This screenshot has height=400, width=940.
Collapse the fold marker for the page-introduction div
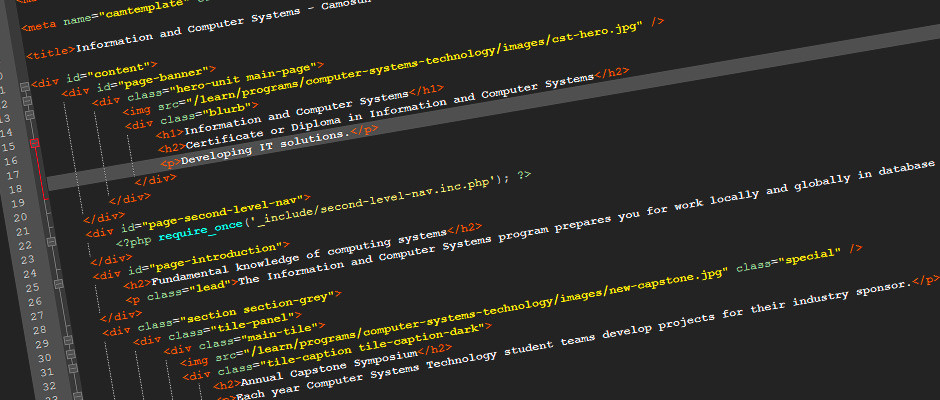[x=58, y=283]
